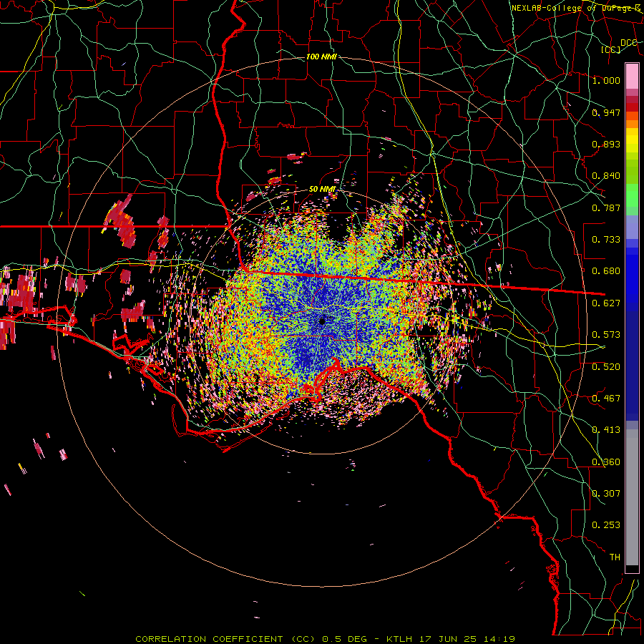Select the 0.360 value on the color scale
This screenshot has width=644, height=644.
point(606,462)
